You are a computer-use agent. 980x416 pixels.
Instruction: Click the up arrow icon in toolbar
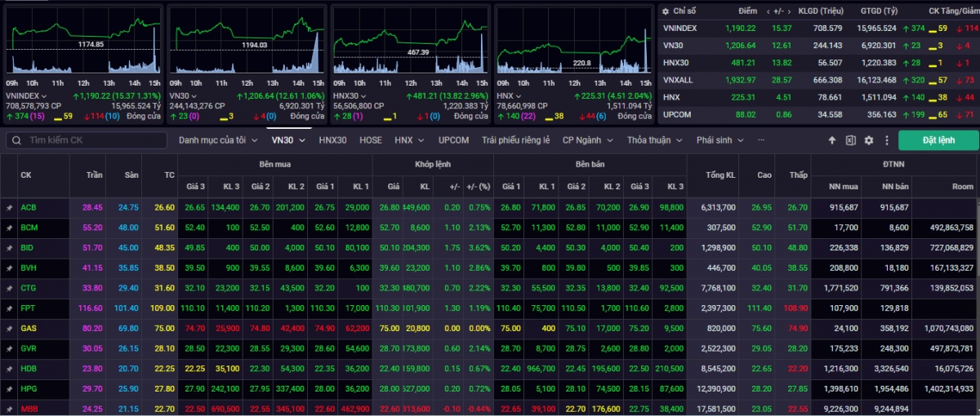[832, 140]
